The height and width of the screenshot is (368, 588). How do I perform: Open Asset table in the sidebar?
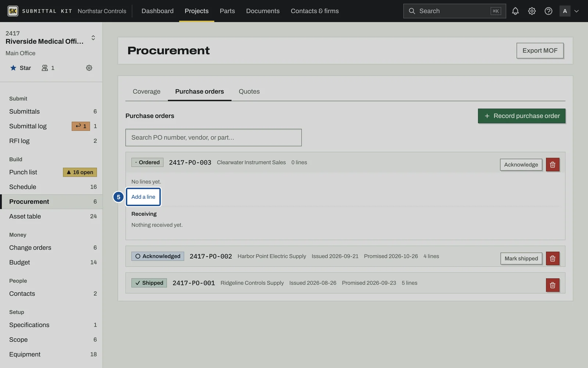point(51,216)
